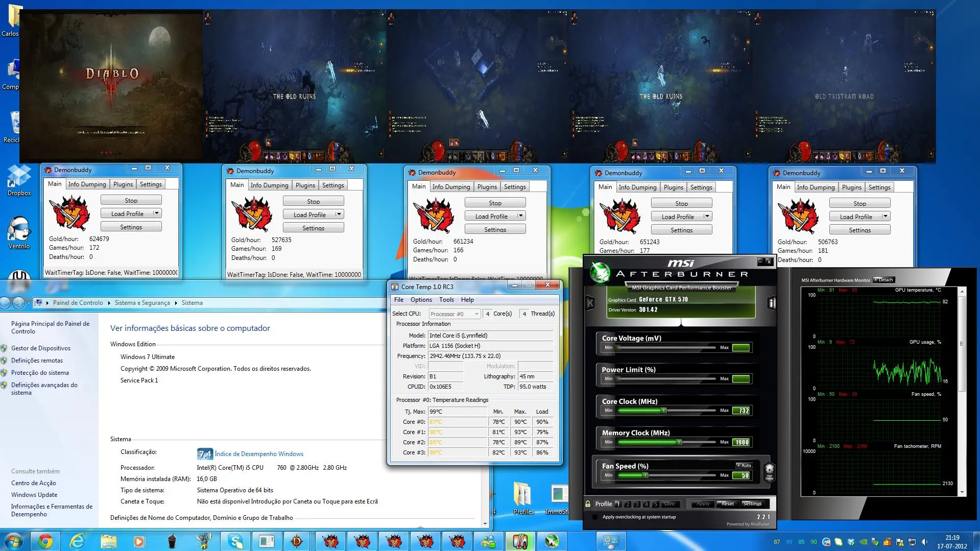Open the Core Temp thermometer taskbar icon
Viewport: 980px width, 551px height.
[x=520, y=541]
